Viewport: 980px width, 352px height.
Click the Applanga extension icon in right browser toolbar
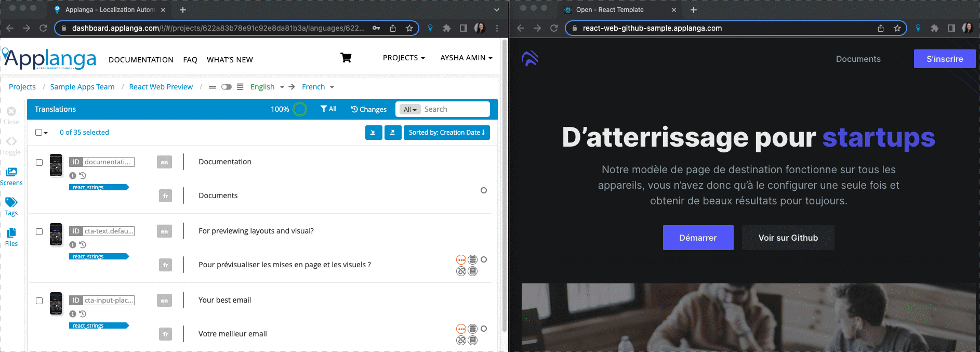[x=918, y=28]
